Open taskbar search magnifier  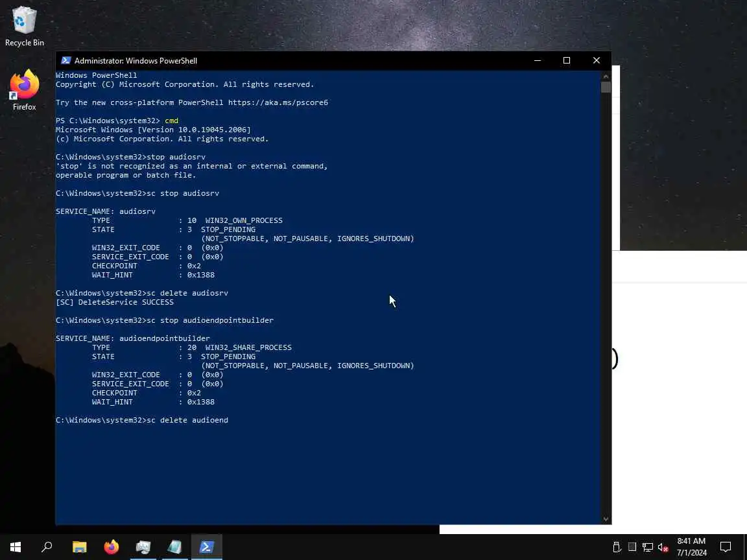click(47, 546)
